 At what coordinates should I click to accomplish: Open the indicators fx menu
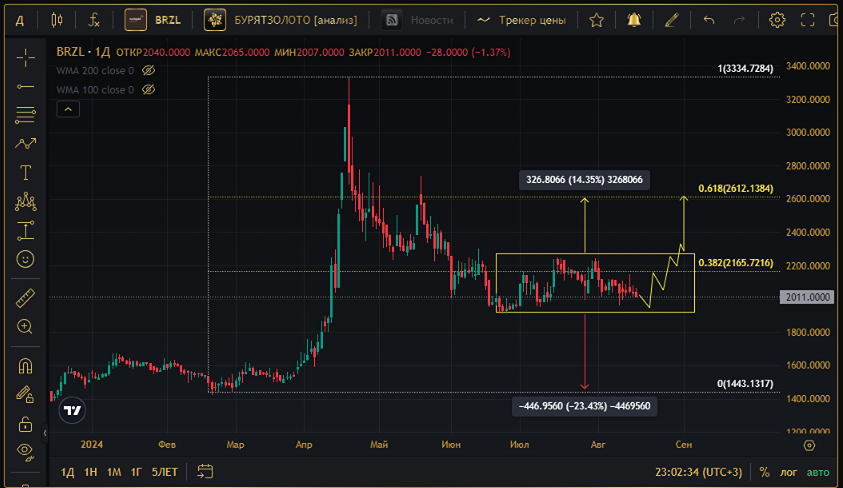click(x=94, y=20)
